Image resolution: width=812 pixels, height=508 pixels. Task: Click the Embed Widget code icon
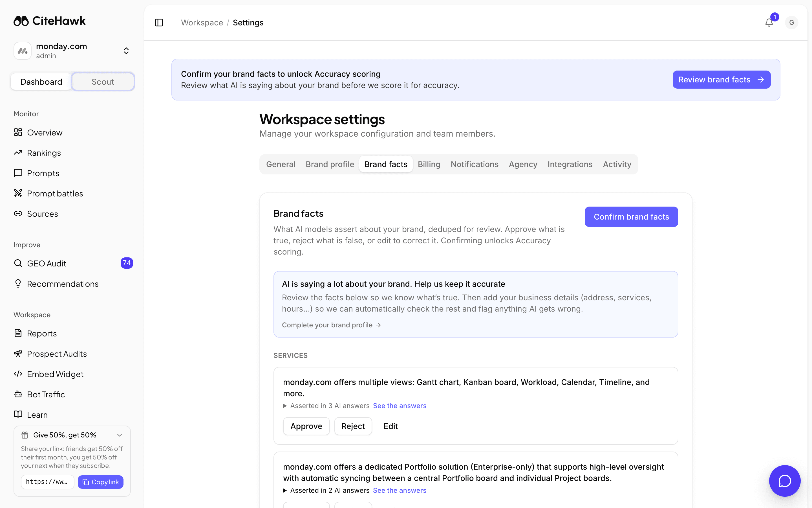18,374
